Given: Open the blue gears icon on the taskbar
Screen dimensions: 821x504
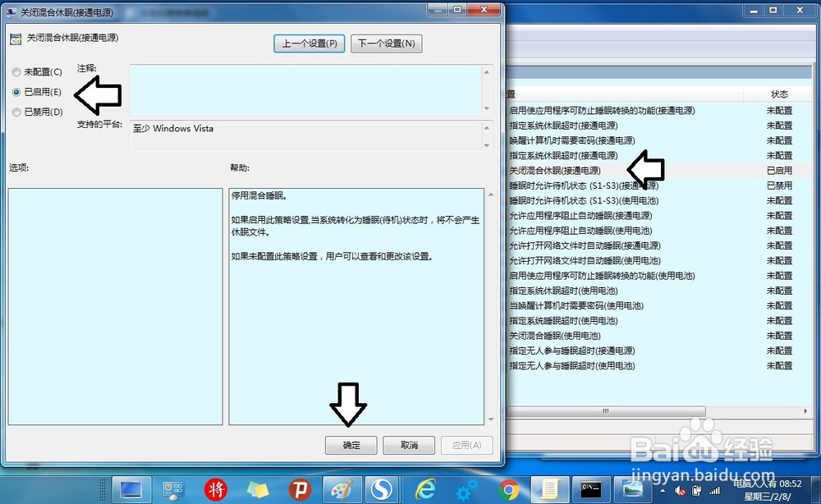Looking at the screenshot, I should 466,490.
